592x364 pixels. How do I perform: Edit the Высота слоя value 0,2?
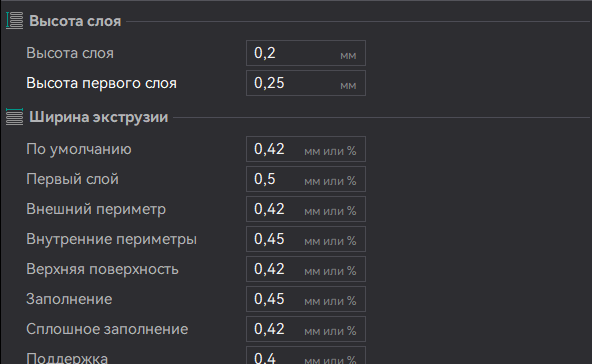point(306,53)
